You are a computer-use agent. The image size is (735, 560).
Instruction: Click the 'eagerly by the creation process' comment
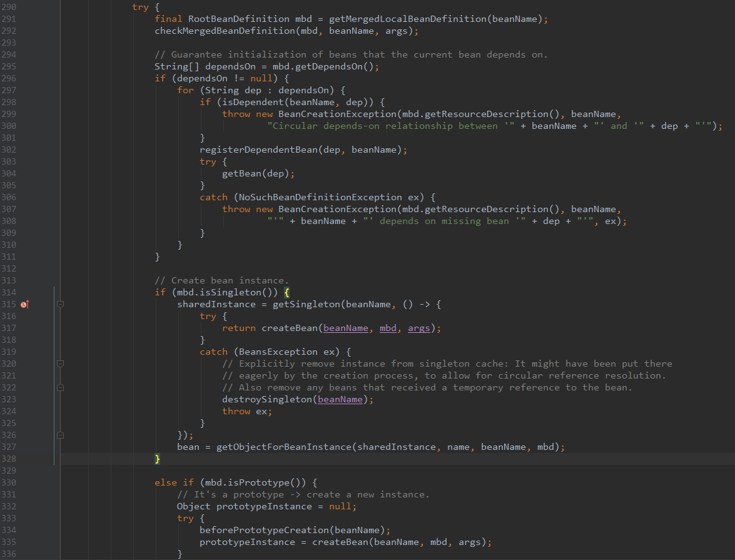444,375
